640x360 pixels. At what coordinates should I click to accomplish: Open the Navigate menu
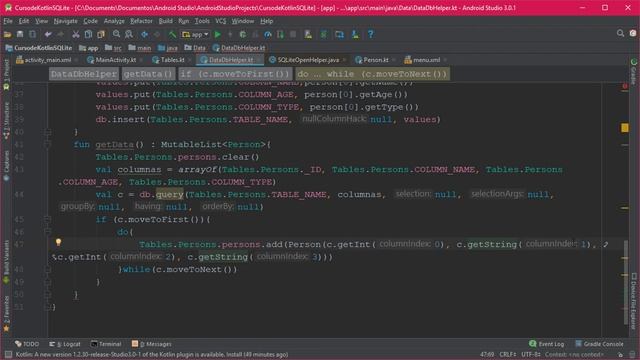tap(65, 21)
